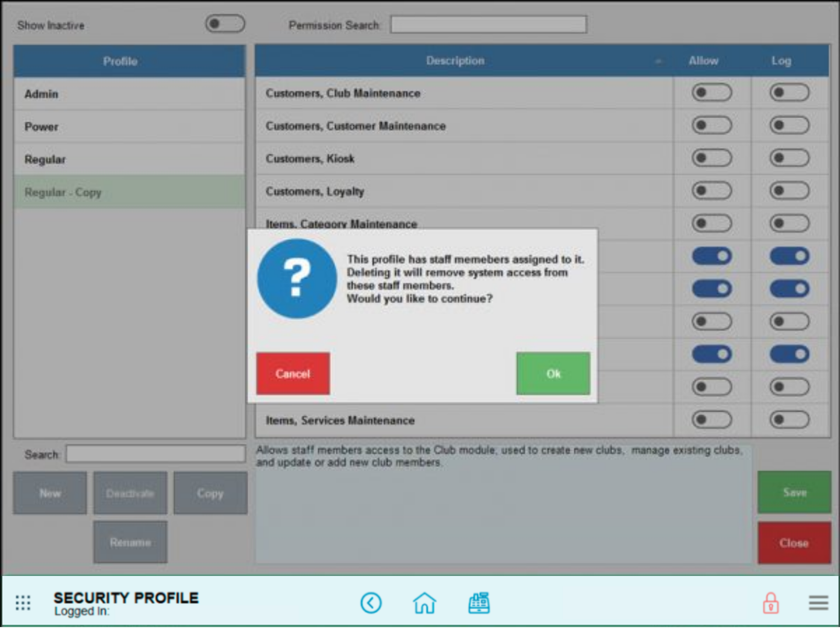Click the blue question mark icon
Viewport: 840px width, 629px height.
pyautogui.click(x=296, y=278)
